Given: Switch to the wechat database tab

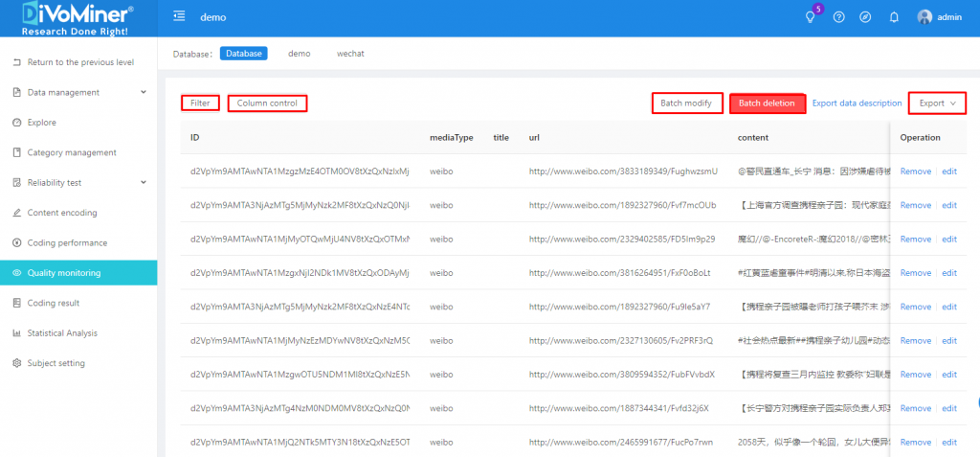Looking at the screenshot, I should pos(350,54).
